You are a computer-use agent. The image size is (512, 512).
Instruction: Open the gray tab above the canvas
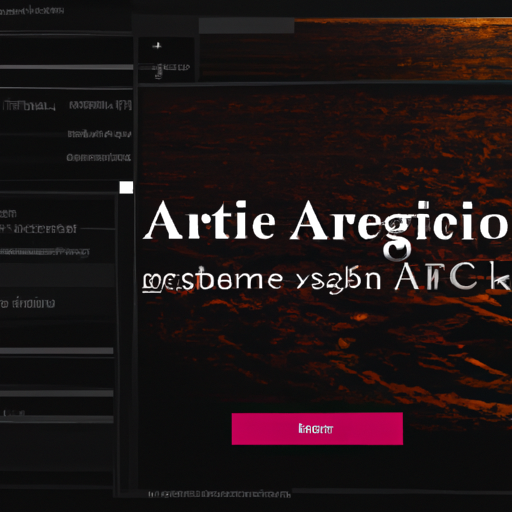click(x=246, y=25)
